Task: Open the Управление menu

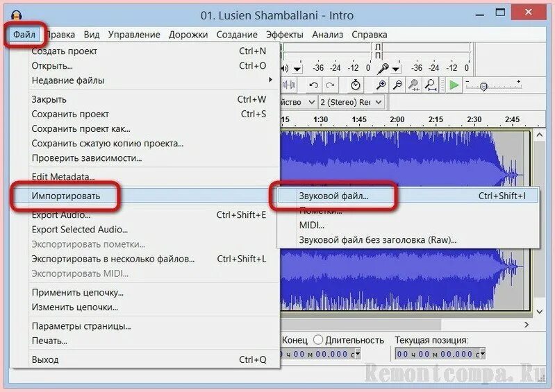Action: coord(134,35)
